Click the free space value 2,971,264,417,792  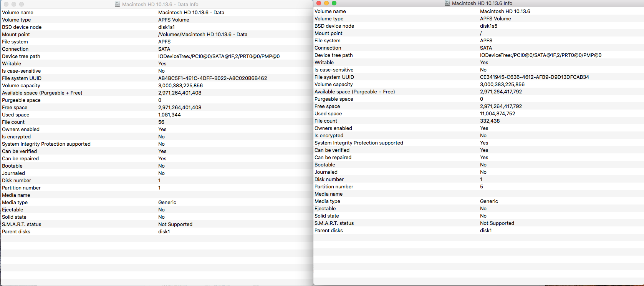click(501, 106)
